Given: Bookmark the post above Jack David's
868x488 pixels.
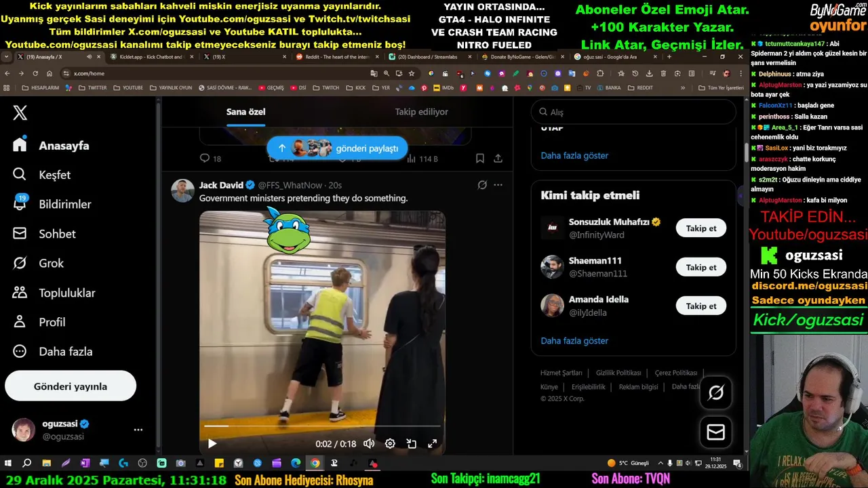Looking at the screenshot, I should tap(479, 159).
